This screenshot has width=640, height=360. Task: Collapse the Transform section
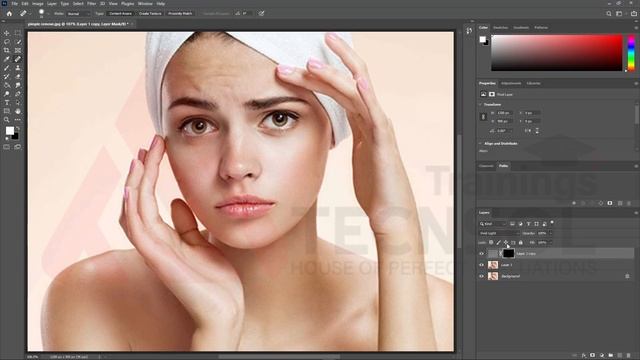pyautogui.click(x=480, y=104)
